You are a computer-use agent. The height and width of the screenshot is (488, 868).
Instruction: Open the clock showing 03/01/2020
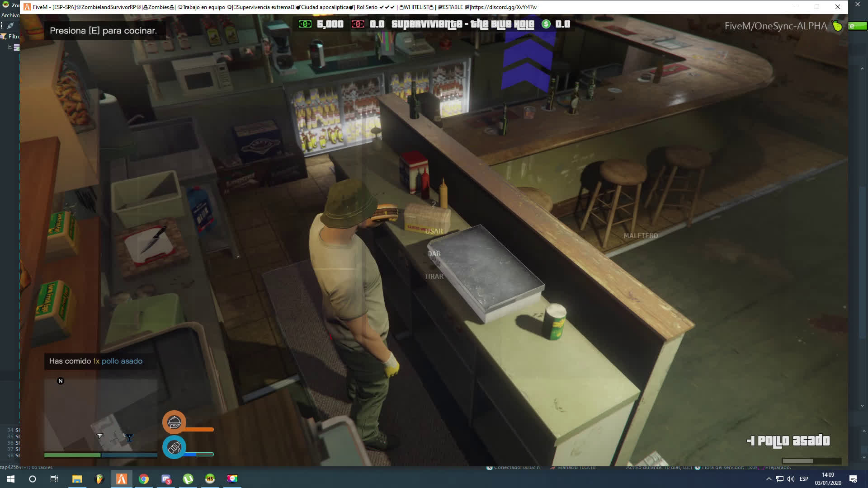(x=828, y=479)
